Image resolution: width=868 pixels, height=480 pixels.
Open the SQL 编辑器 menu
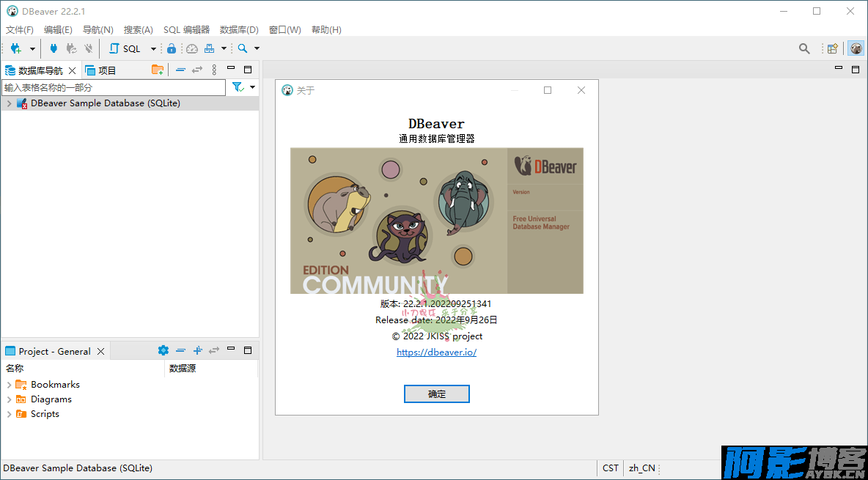click(x=186, y=30)
